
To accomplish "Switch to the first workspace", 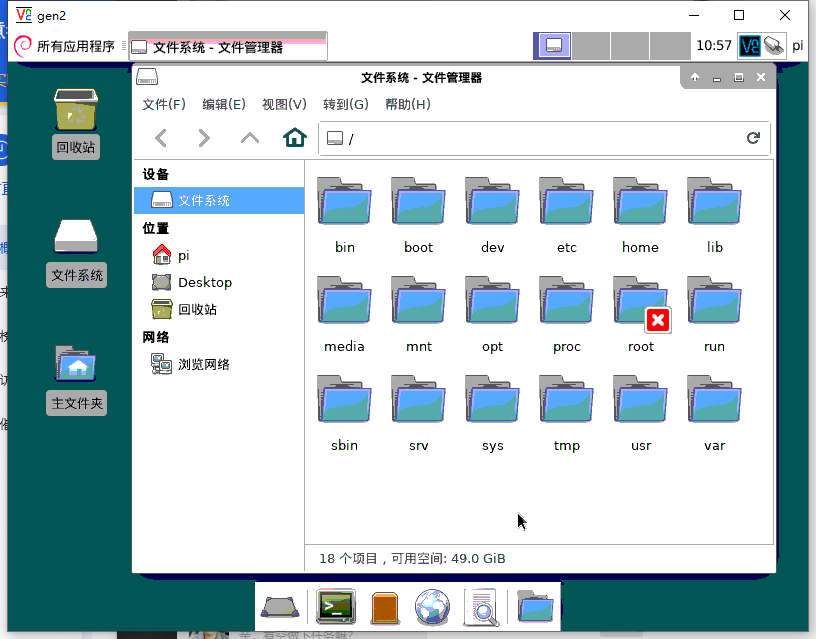I will tap(554, 46).
